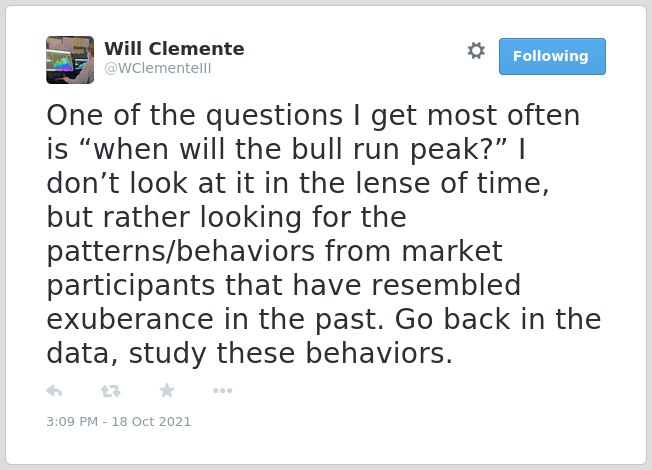652x470 pixels.
Task: Click the word 'exuberance' in the tweet
Action: [x=130, y=319]
